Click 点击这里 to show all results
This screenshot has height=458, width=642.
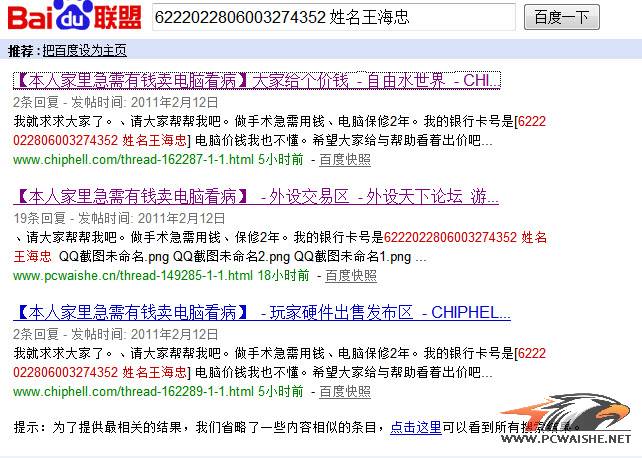tap(416, 427)
